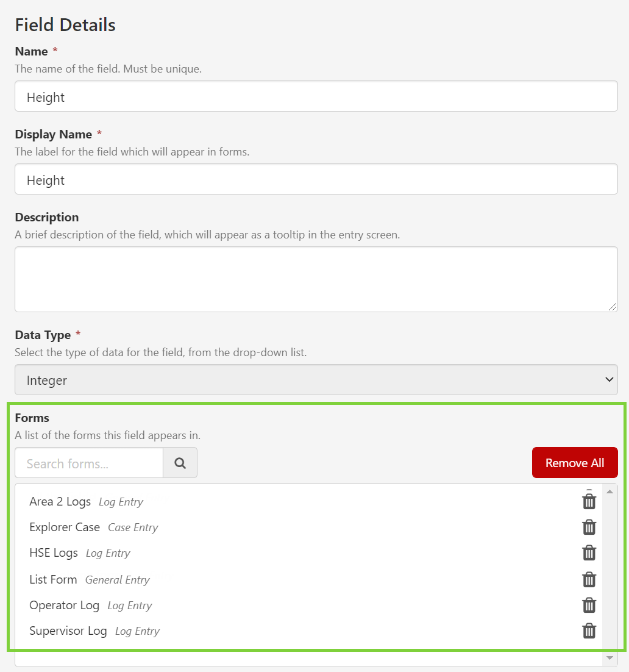Screen dimensions: 629x672
Task: Remove Explorer Case with trash icon
Action: pyautogui.click(x=589, y=527)
